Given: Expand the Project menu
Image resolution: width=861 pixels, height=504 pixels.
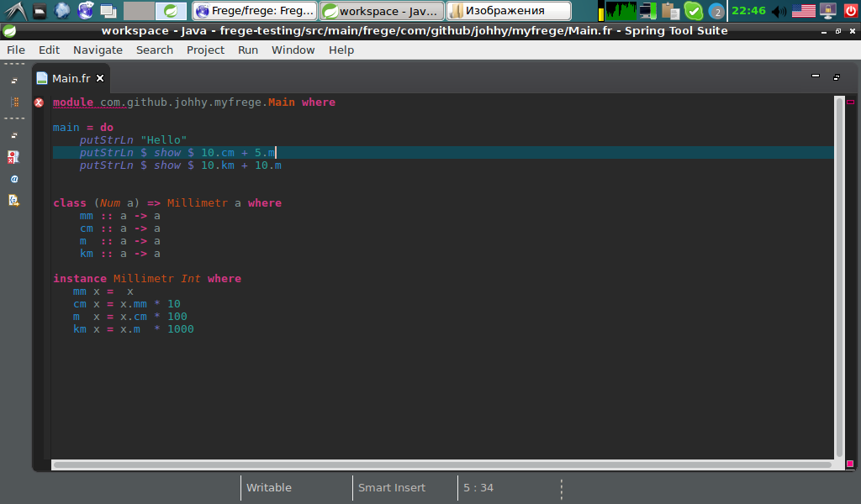Looking at the screenshot, I should (x=205, y=50).
